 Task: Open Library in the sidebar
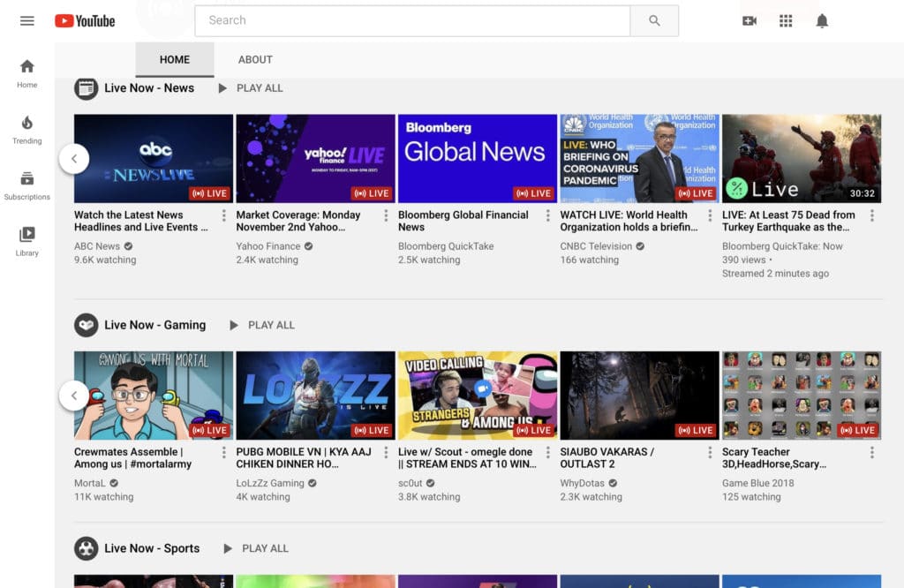(x=27, y=242)
